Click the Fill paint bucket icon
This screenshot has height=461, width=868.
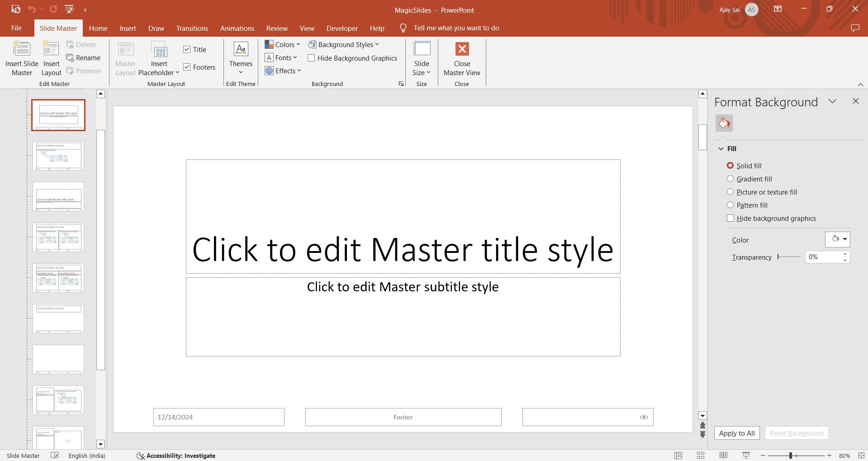click(x=724, y=123)
